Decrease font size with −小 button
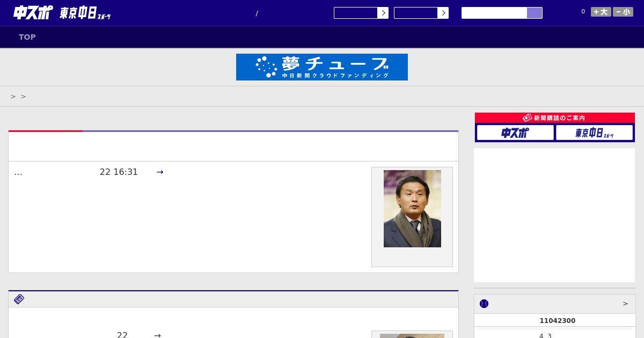 (623, 12)
